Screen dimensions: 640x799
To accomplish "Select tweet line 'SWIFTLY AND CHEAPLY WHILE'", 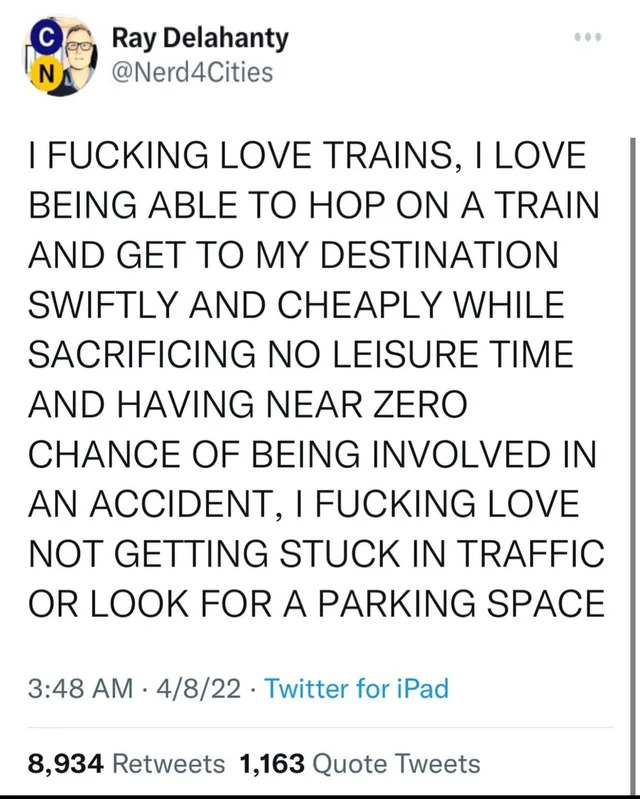I will pyautogui.click(x=297, y=304).
